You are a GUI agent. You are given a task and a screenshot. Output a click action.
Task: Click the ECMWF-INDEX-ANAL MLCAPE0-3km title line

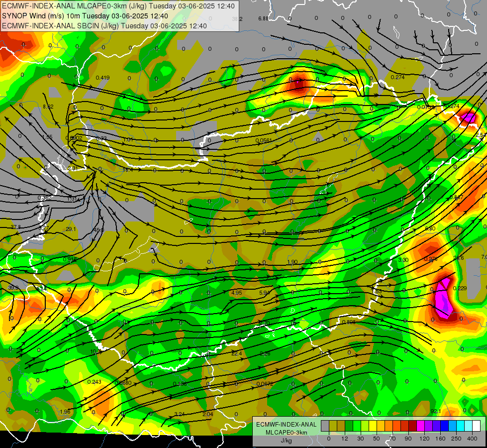pyautogui.click(x=118, y=6)
